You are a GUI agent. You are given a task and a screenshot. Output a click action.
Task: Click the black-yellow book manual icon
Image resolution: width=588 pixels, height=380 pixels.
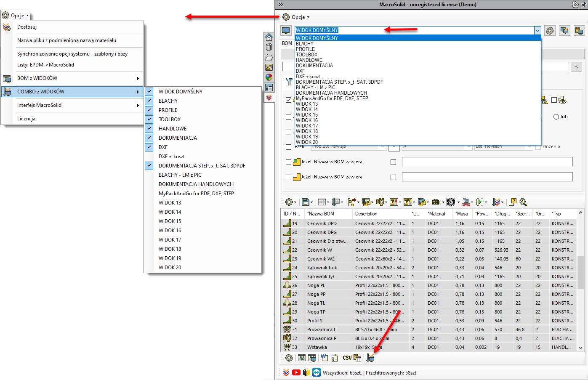(x=306, y=372)
